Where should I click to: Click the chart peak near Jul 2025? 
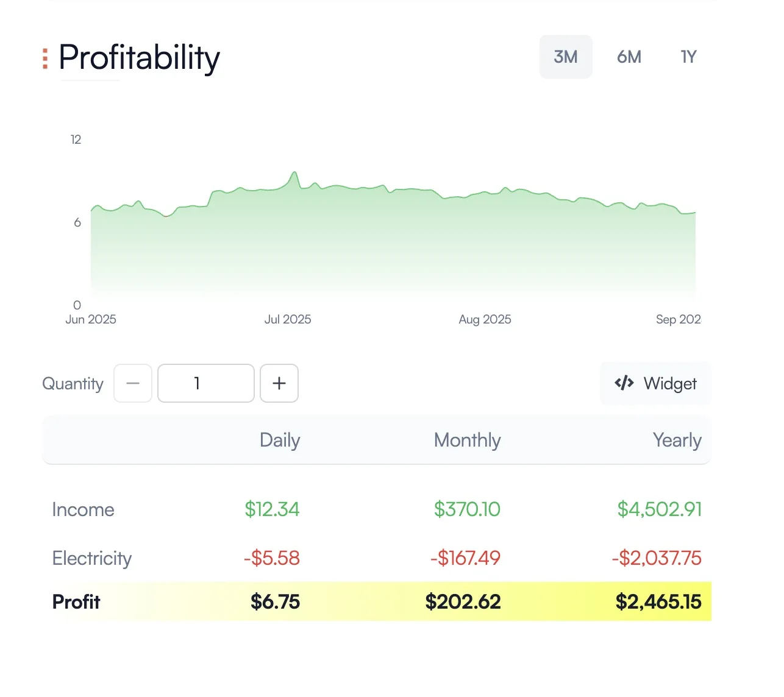coord(294,173)
